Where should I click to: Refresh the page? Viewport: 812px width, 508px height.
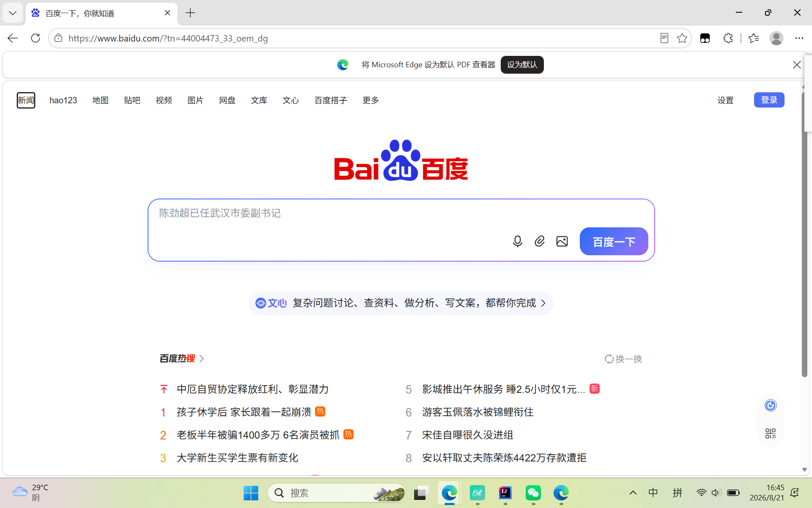(36, 38)
